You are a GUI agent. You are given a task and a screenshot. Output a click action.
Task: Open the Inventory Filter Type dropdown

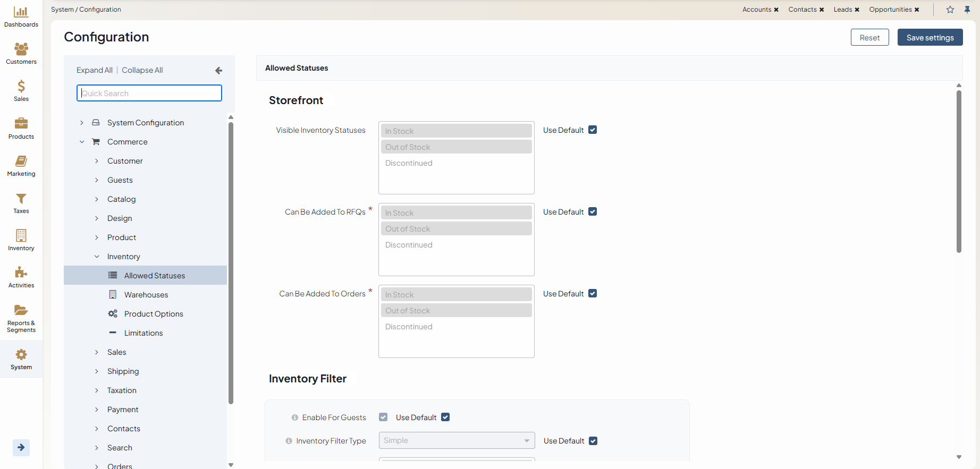(x=457, y=440)
